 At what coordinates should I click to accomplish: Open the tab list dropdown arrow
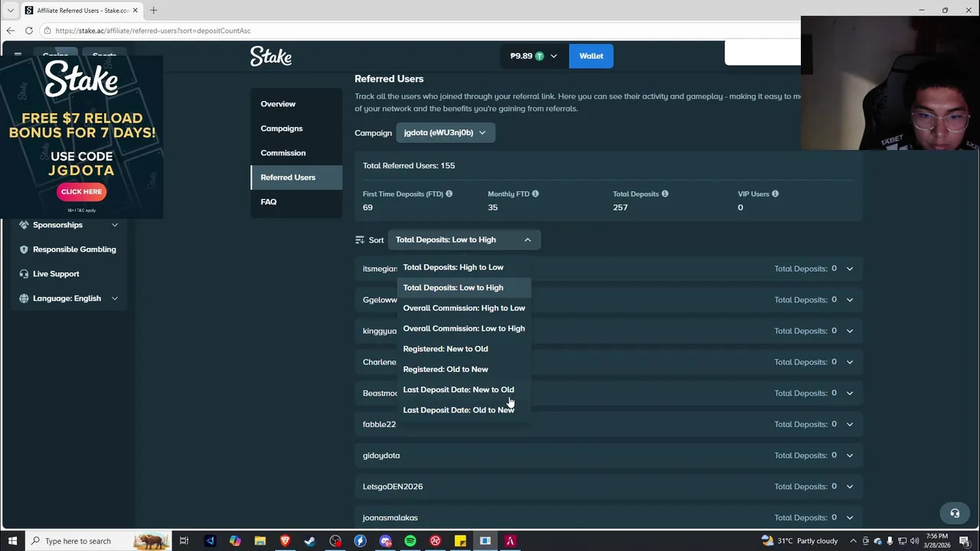(11, 11)
